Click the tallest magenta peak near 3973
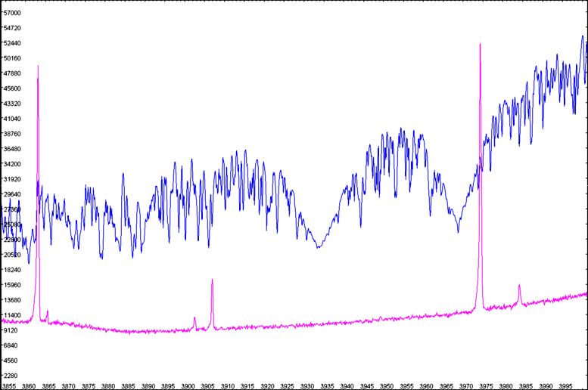Viewport: 588px width, 390px height. [480, 47]
